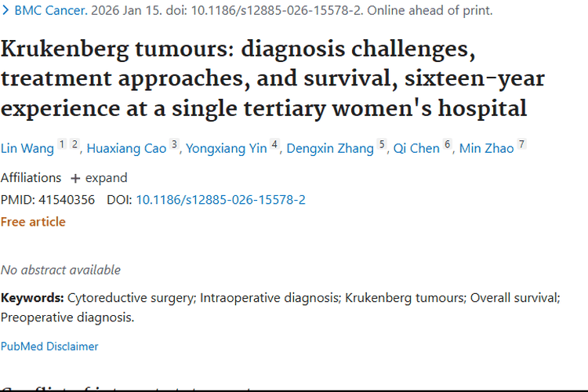Open the DOI 10.1186/s12885-026-15578-2 link

click(x=220, y=200)
